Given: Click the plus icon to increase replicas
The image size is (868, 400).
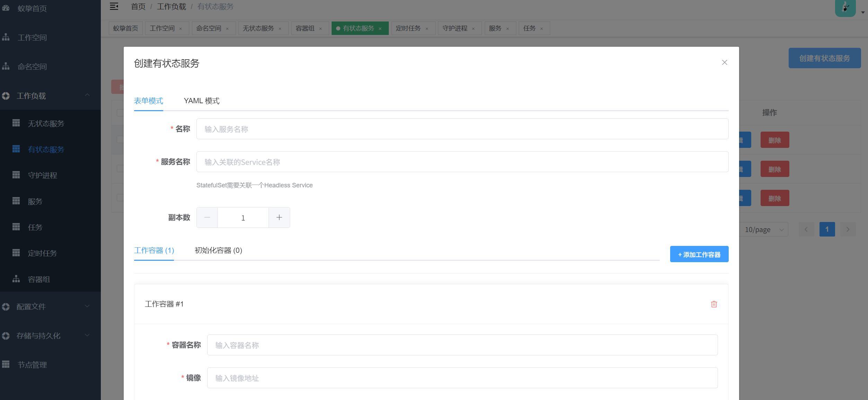Looking at the screenshot, I should tap(279, 217).
